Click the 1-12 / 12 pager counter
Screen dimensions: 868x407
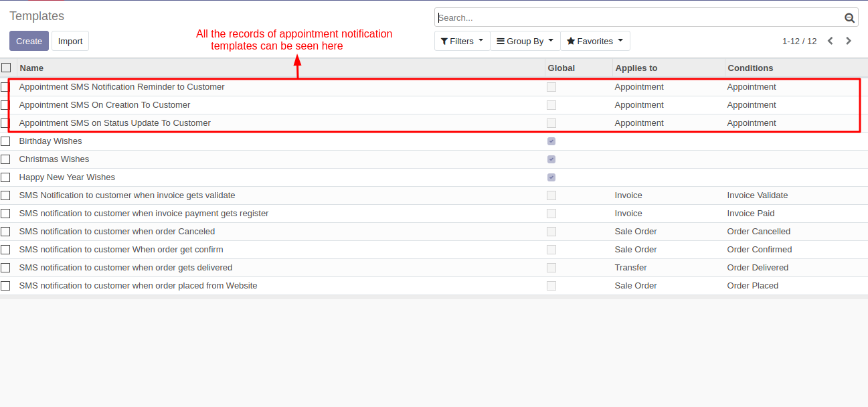pos(799,42)
